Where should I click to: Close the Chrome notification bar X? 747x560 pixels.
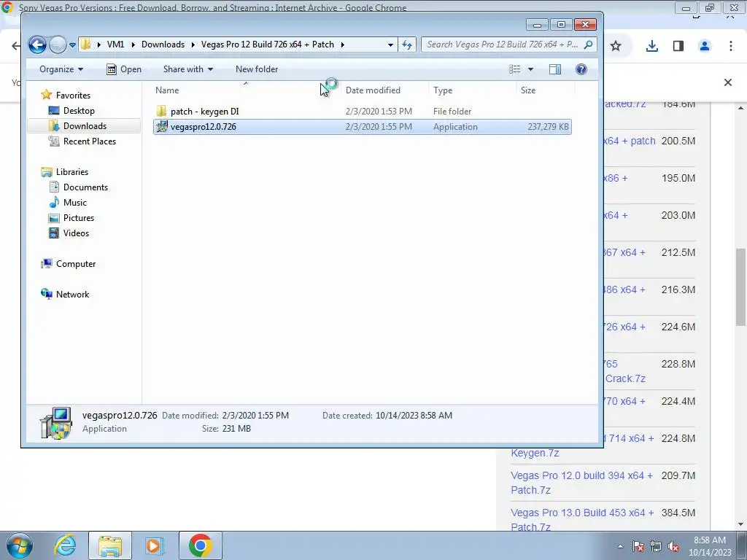click(x=728, y=82)
